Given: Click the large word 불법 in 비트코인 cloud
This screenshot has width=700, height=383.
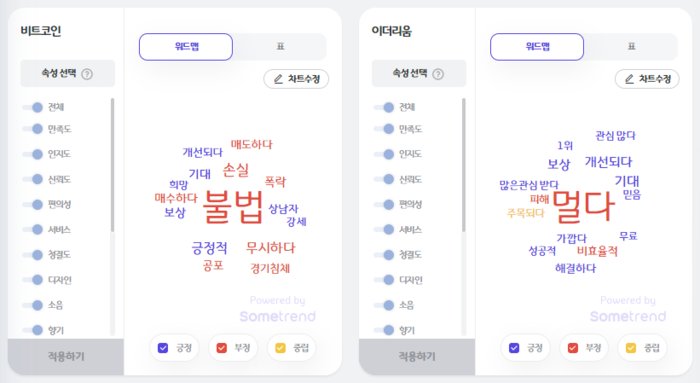Looking at the screenshot, I should click(x=233, y=207).
